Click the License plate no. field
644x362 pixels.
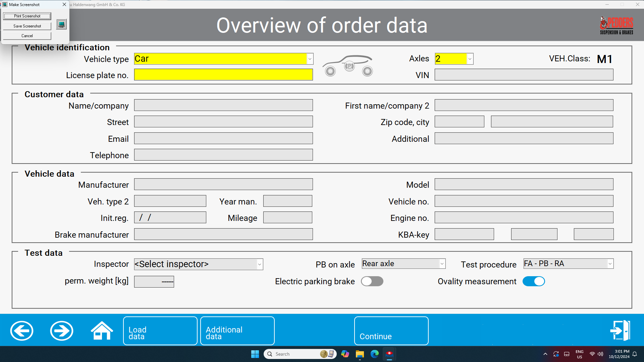coord(223,75)
